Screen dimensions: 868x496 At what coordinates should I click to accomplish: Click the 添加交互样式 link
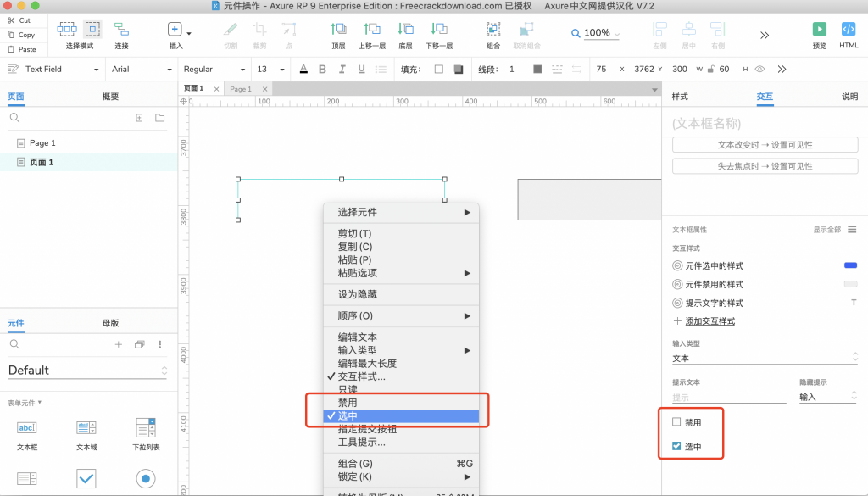(709, 321)
